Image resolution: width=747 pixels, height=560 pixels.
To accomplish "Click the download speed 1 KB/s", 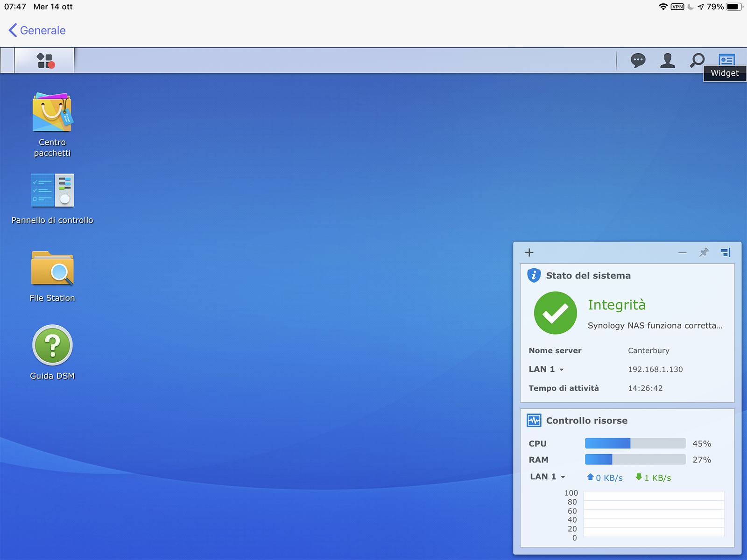I will (653, 477).
